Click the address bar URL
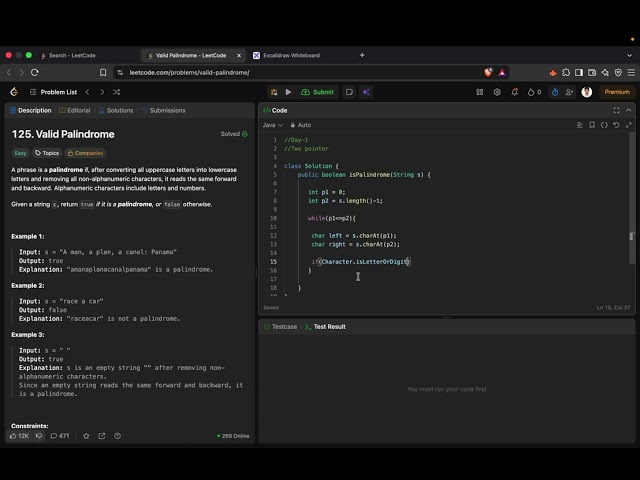 coord(189,73)
